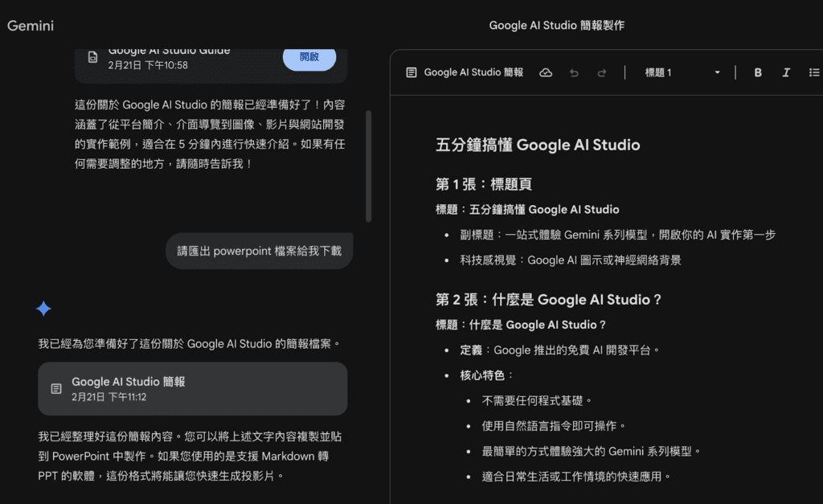This screenshot has width=823, height=504.
Task: Toggle the bulleted list button
Action: [813, 72]
